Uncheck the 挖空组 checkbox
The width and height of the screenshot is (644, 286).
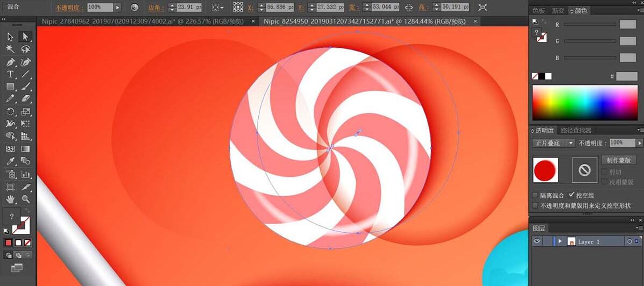click(x=571, y=195)
